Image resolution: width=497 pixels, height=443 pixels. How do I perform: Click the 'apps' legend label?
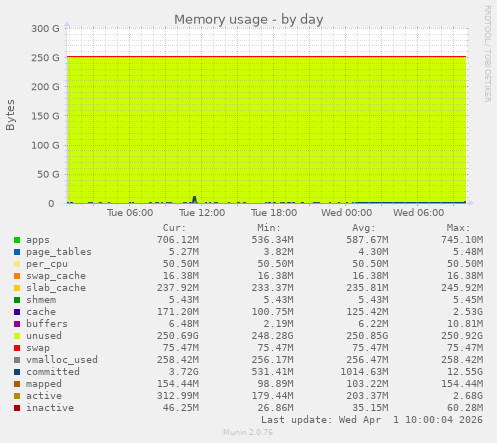tap(38, 240)
